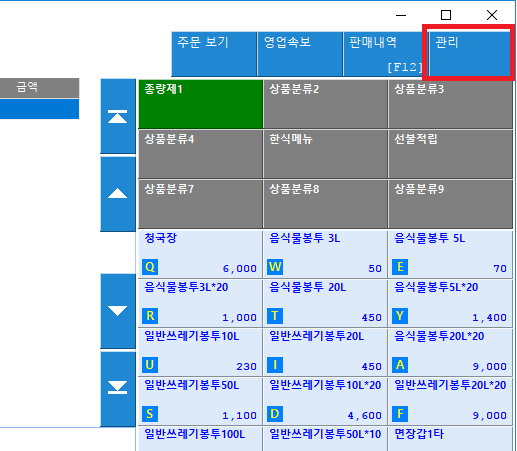This screenshot has height=451, width=517.
Task: Select the 선불적립 category
Action: tap(450, 154)
